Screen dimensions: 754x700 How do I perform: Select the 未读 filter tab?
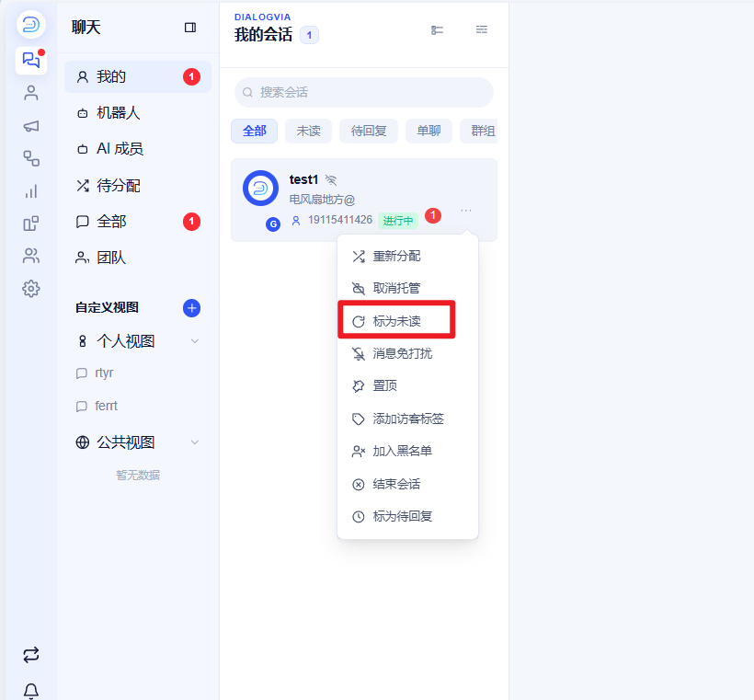point(309,131)
